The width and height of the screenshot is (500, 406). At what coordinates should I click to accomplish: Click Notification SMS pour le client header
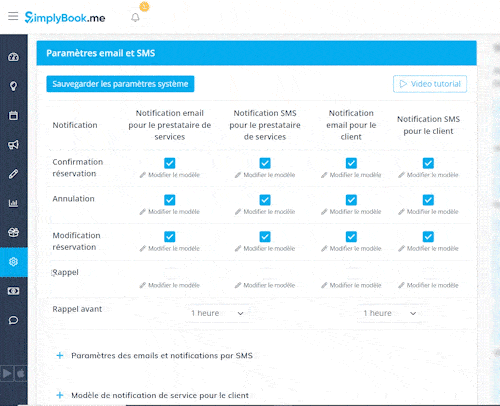tap(428, 125)
